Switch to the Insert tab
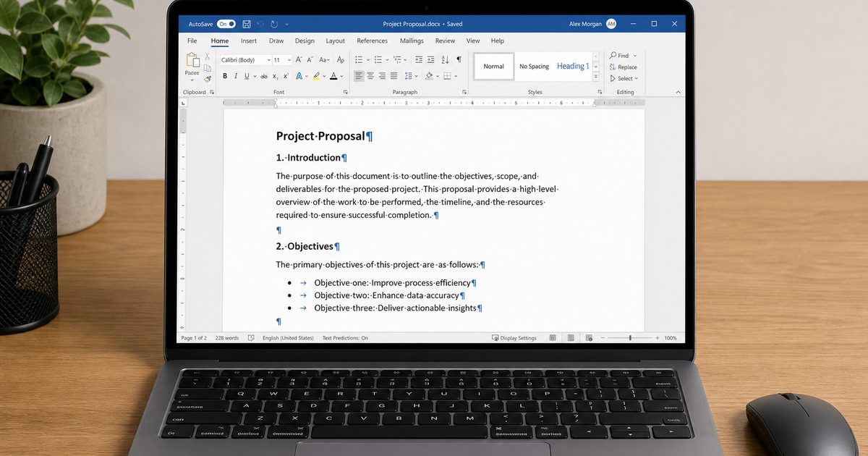The height and width of the screenshot is (456, 868). [249, 41]
